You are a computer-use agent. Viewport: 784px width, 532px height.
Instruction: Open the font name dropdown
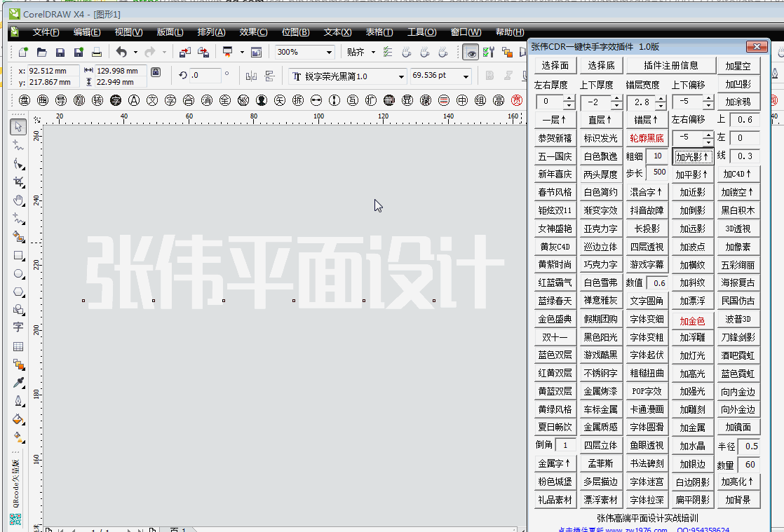point(401,76)
